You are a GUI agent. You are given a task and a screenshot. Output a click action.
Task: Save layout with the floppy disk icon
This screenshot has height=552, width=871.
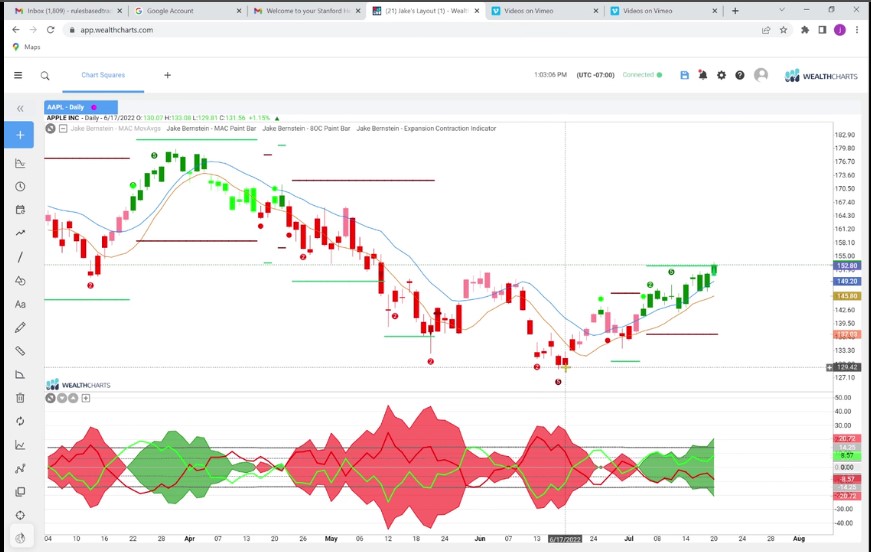684,75
